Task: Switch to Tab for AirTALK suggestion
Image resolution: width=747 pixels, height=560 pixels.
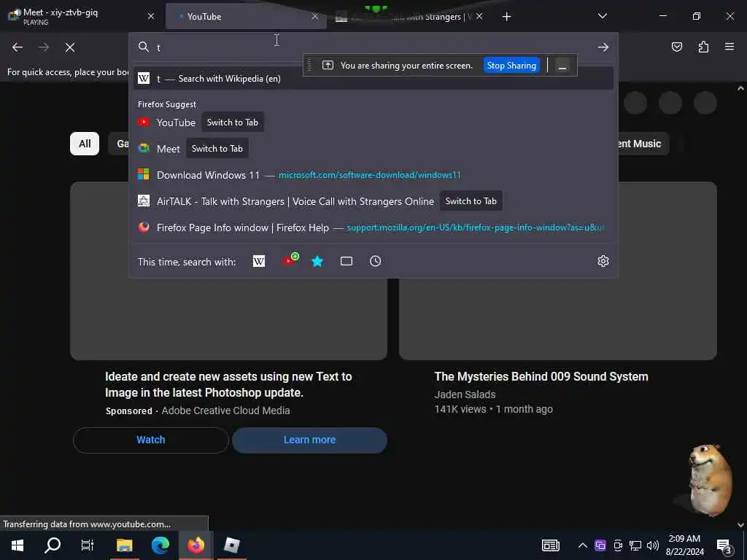Action: 471,201
